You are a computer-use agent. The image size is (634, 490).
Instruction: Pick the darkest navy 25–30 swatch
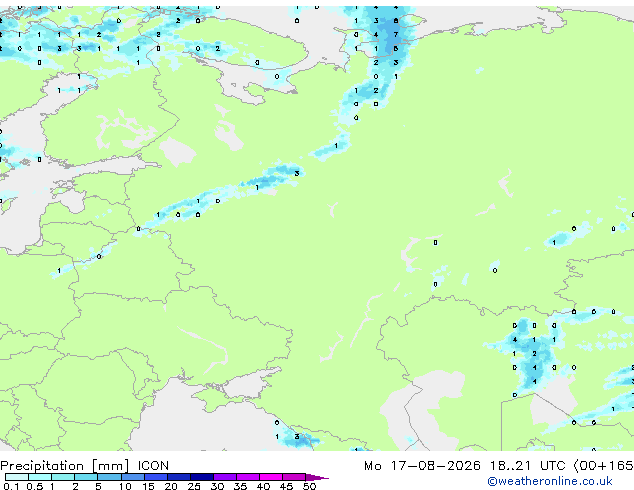coord(202,477)
